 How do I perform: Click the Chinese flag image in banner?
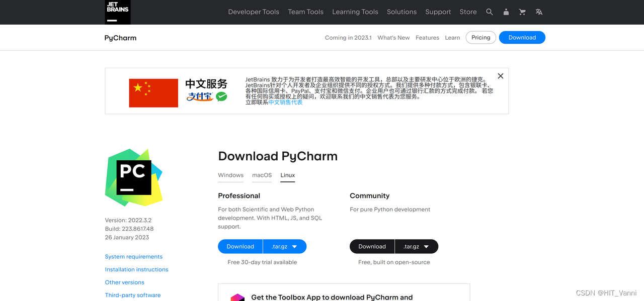(x=153, y=93)
